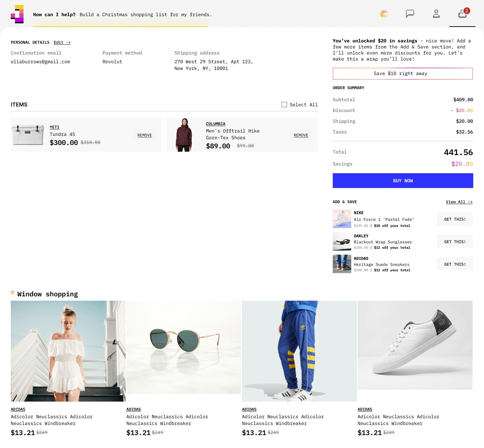
Task: Click the shipping address 270 West 29 Street
Action: 213,65
